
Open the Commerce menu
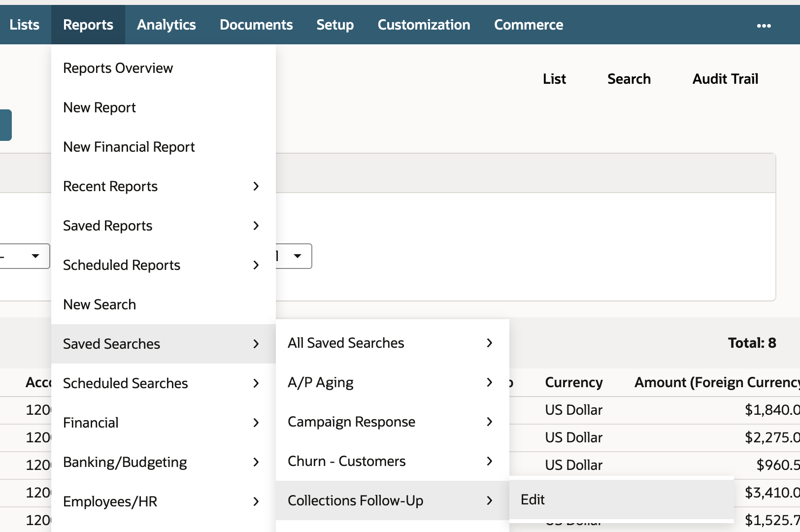tap(529, 25)
